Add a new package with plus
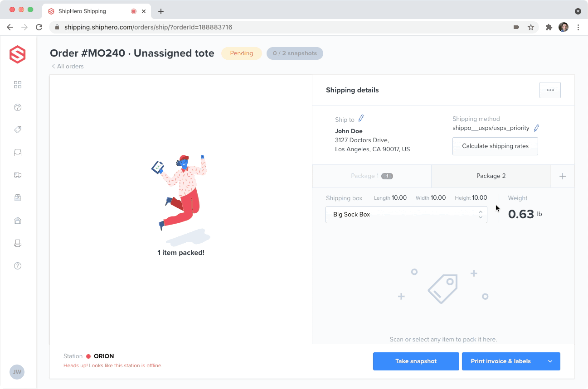The width and height of the screenshot is (588, 389). click(562, 176)
